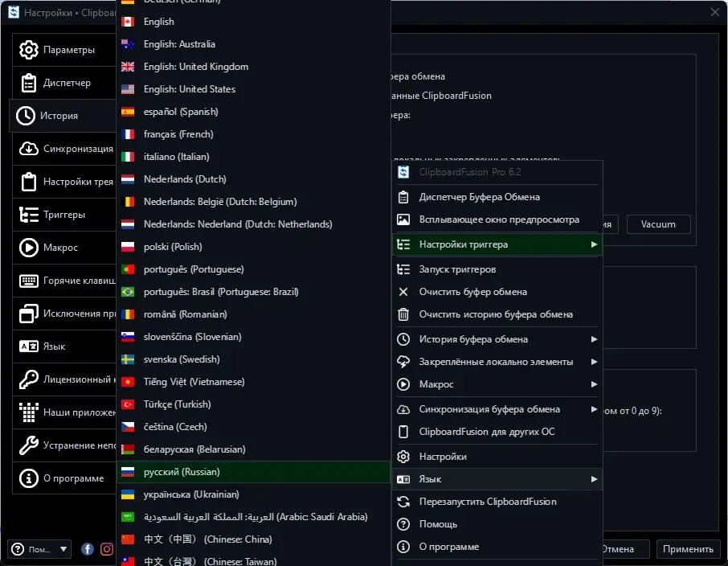Open the Instagram icon link
Screen dimensions: 728x566
pyautogui.click(x=107, y=550)
